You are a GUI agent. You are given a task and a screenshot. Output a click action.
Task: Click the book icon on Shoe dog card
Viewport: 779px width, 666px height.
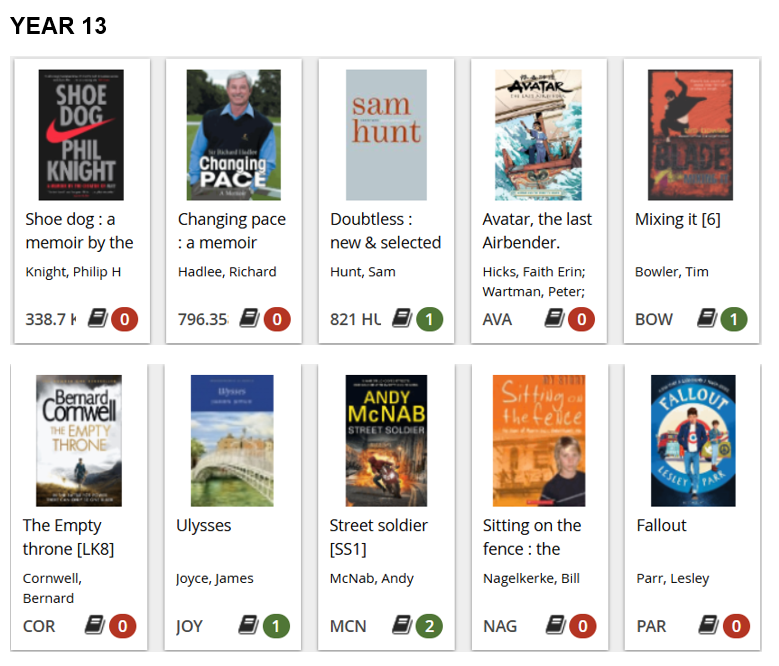98,318
